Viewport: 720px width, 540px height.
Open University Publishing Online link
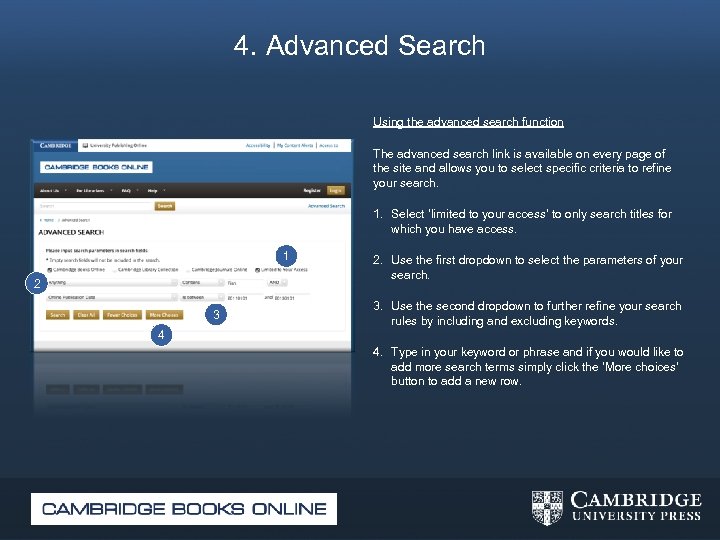[115, 146]
